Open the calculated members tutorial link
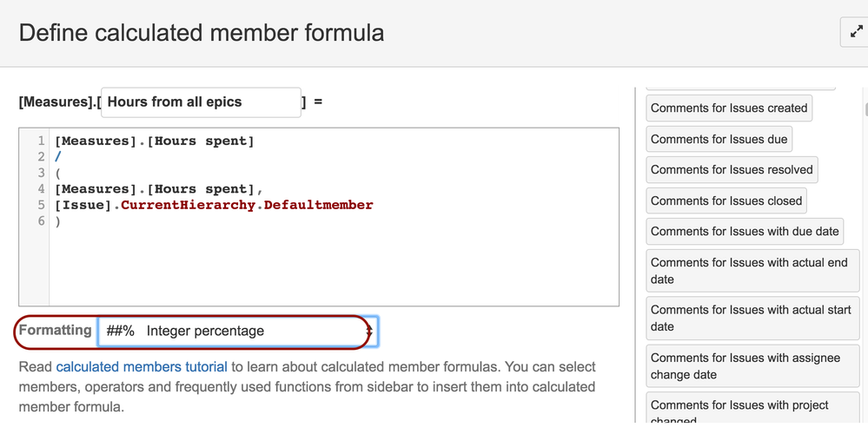Image resolution: width=868 pixels, height=434 pixels. pyautogui.click(x=142, y=367)
